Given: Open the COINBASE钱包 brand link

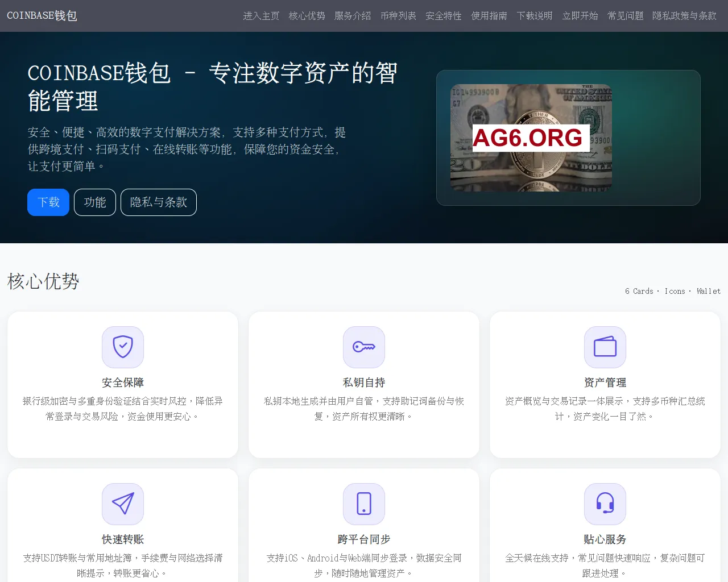Looking at the screenshot, I should tap(42, 16).
